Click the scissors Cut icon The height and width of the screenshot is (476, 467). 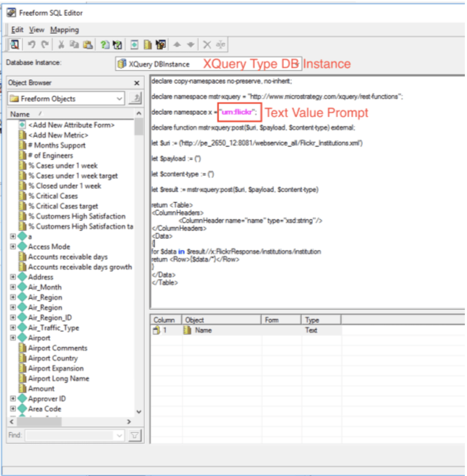point(61,44)
